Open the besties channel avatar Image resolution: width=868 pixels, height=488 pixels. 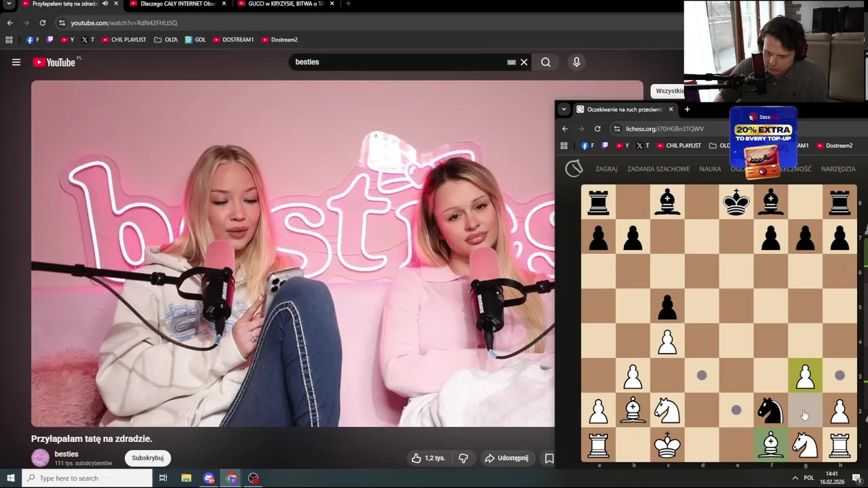[x=41, y=458]
